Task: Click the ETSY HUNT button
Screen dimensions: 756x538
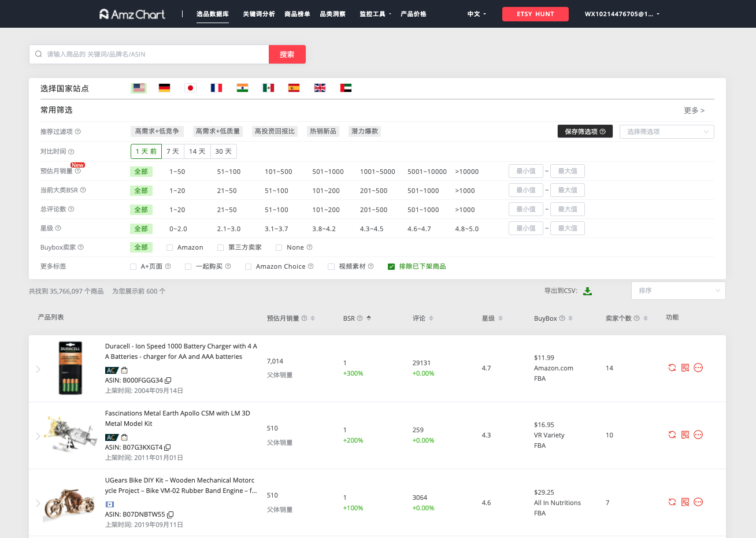Action: coord(535,14)
